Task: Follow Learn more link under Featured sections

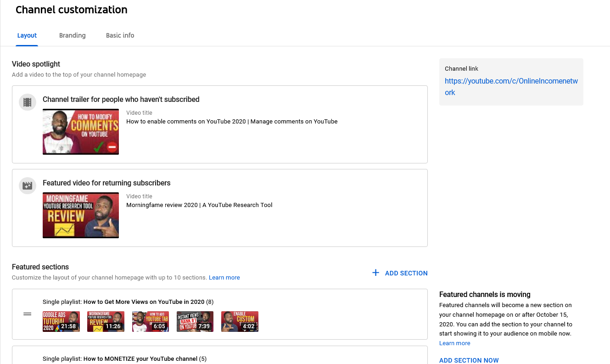Action: (224, 278)
